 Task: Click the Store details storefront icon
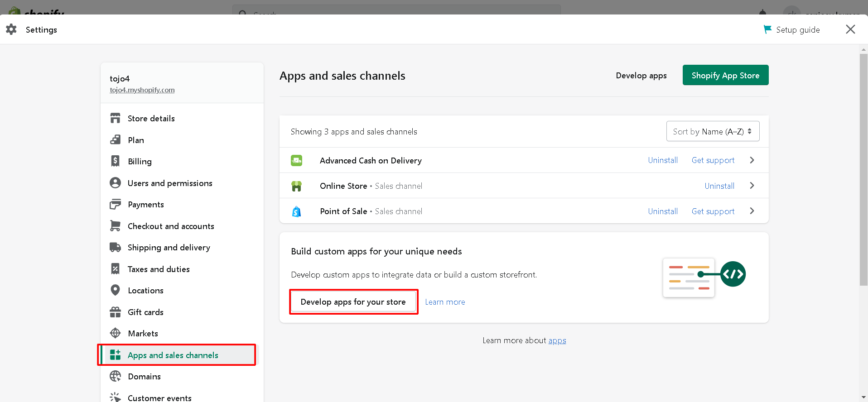coord(116,118)
